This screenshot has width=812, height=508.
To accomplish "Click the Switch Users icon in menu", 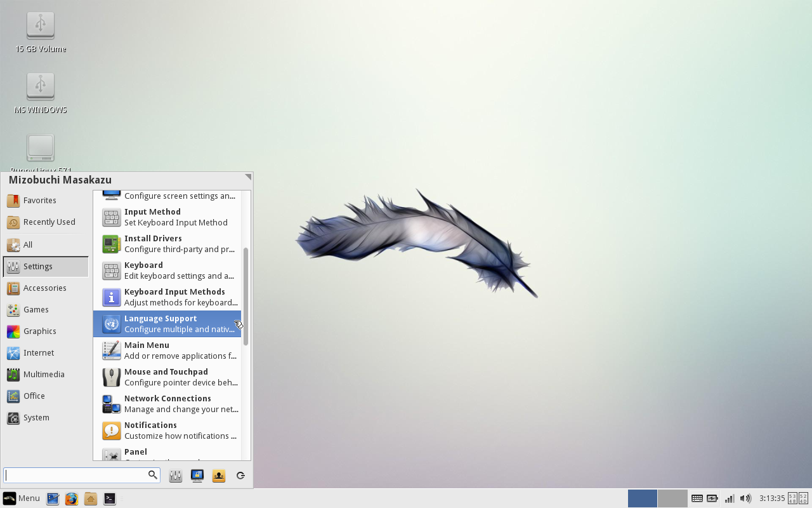I will (x=219, y=476).
